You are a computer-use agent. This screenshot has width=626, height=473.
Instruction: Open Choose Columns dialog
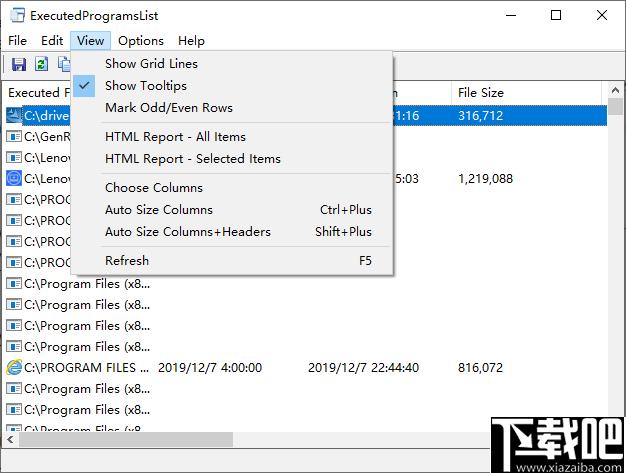point(232,188)
